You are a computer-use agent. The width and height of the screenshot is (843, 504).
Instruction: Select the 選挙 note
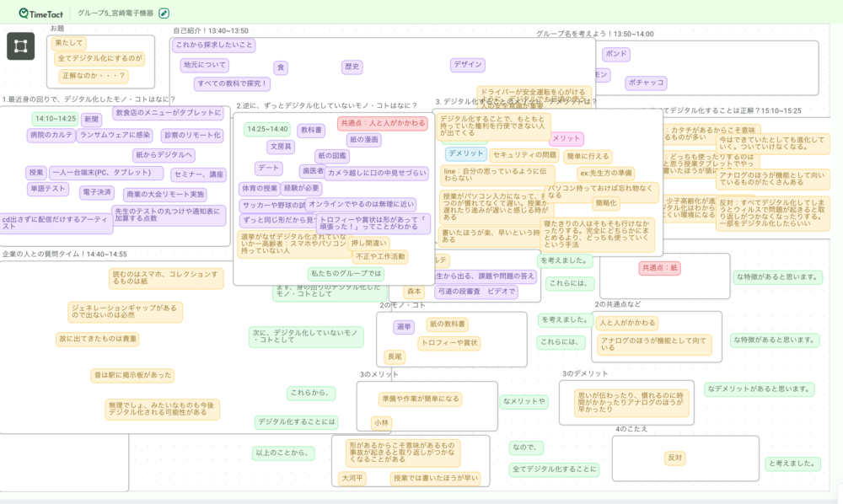(404, 327)
